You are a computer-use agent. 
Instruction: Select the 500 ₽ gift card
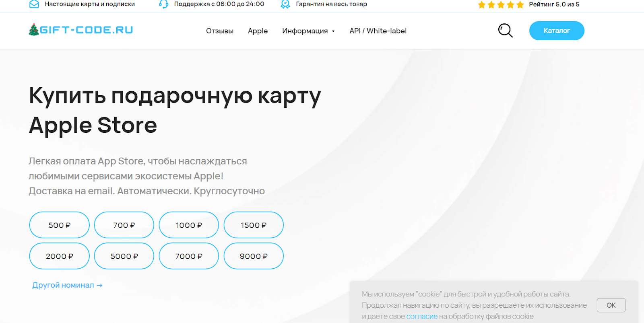coord(60,225)
